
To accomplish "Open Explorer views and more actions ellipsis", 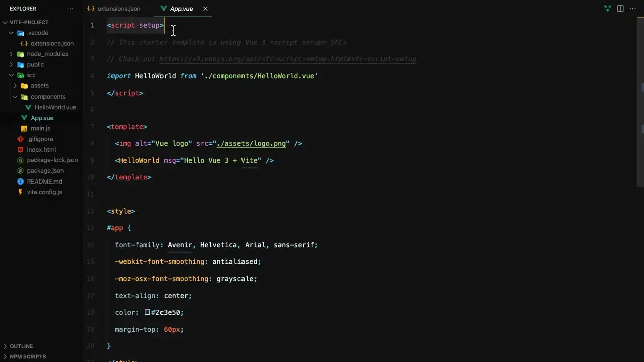I will 70,9.
